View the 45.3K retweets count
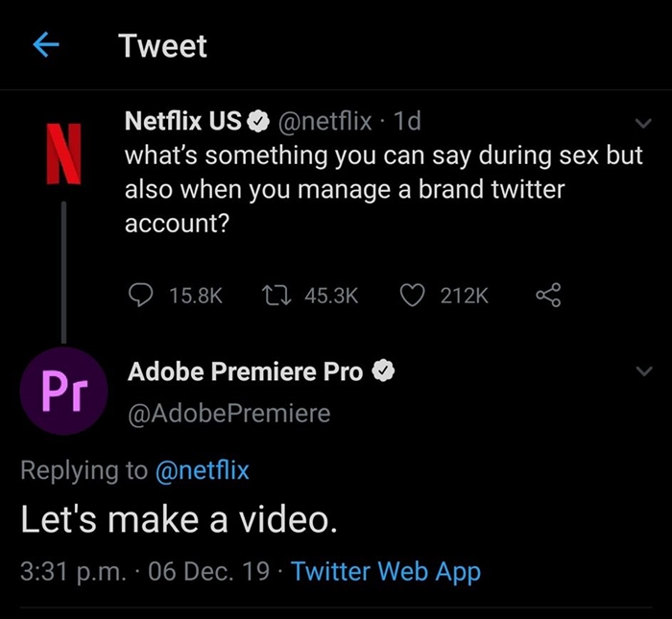The width and height of the screenshot is (672, 619). click(331, 296)
